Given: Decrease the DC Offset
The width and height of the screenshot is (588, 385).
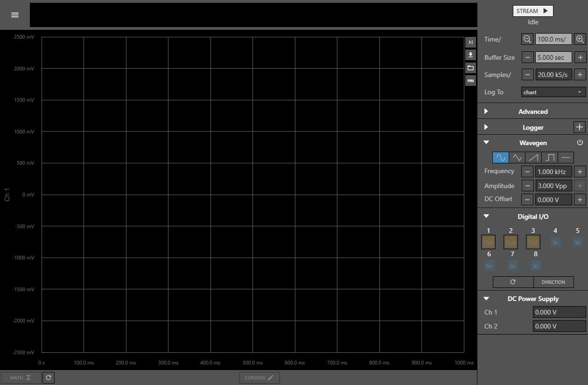Looking at the screenshot, I should coord(527,200).
